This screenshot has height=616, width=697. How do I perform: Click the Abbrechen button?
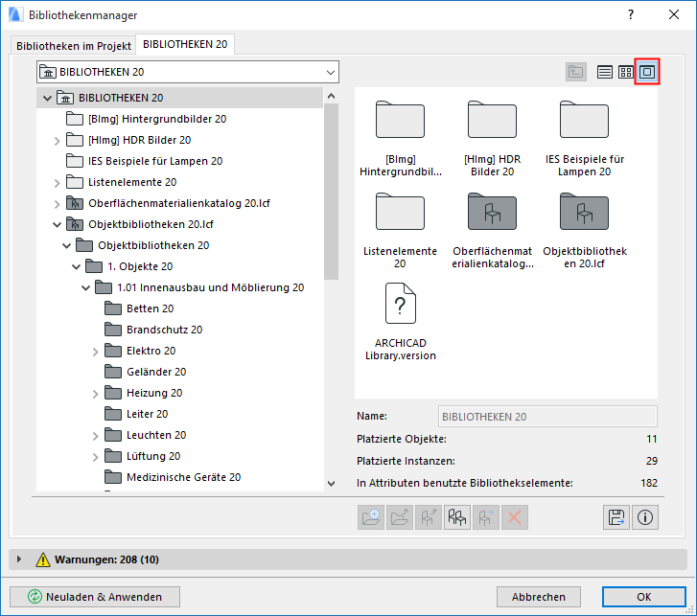click(x=538, y=597)
